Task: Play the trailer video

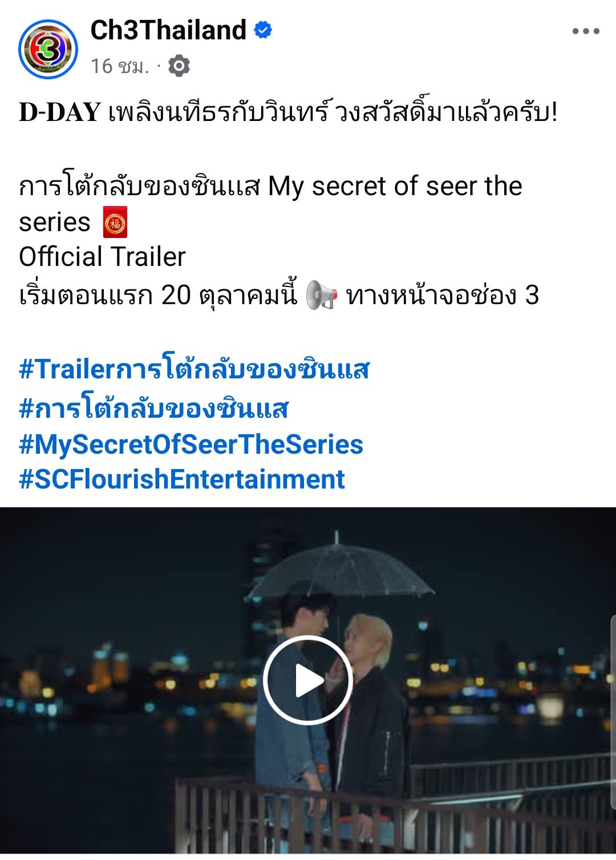Action: 308,680
